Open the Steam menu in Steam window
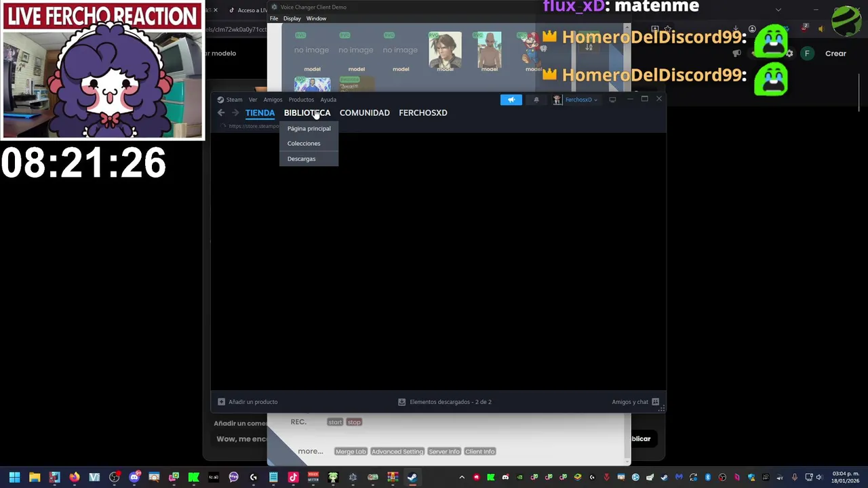 [x=234, y=100]
